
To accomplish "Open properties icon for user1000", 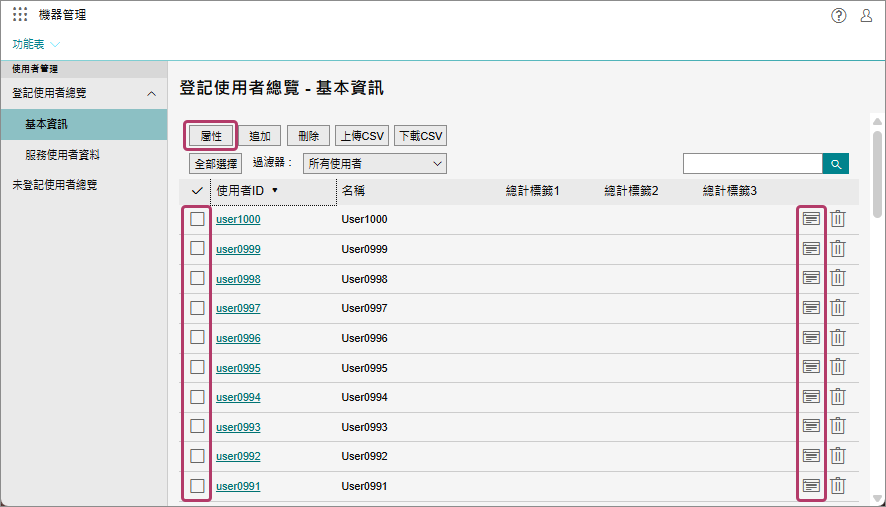I will [x=811, y=219].
